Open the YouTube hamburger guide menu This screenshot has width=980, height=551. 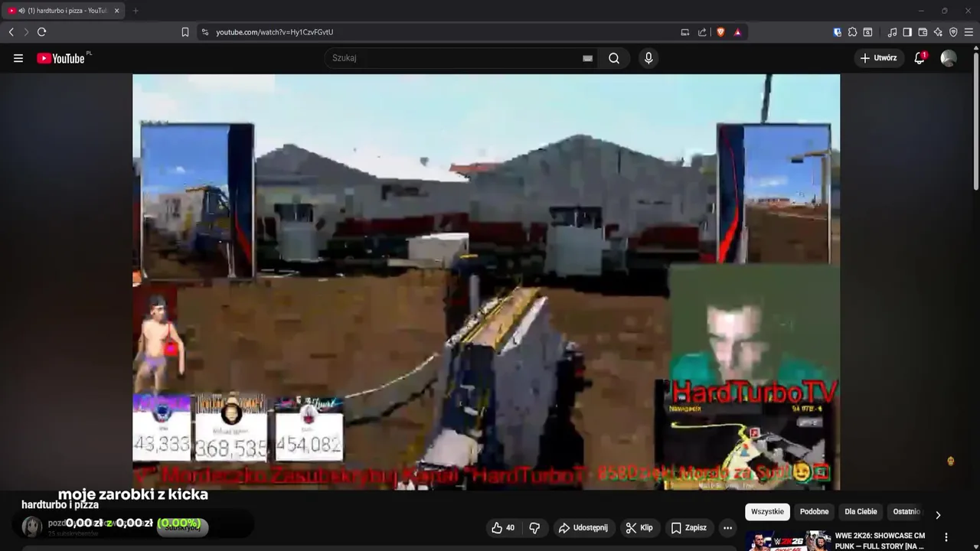(x=18, y=58)
